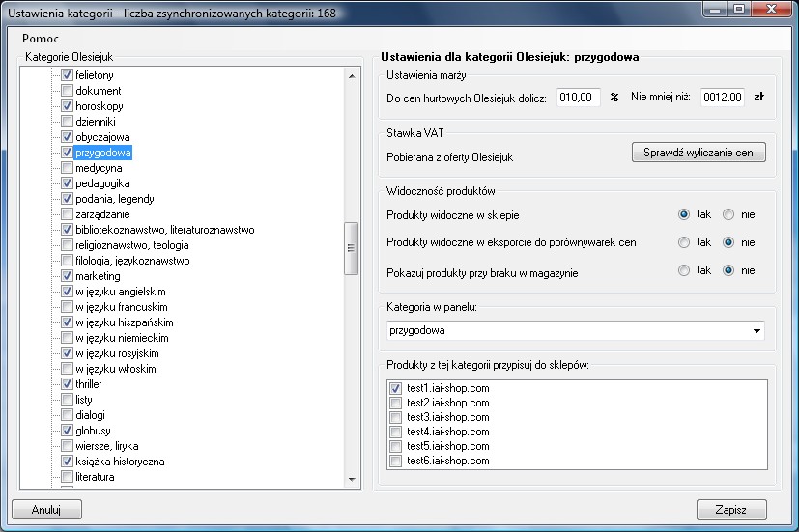Click the Anuluj button
The height and width of the screenshot is (532, 799).
tap(46, 510)
